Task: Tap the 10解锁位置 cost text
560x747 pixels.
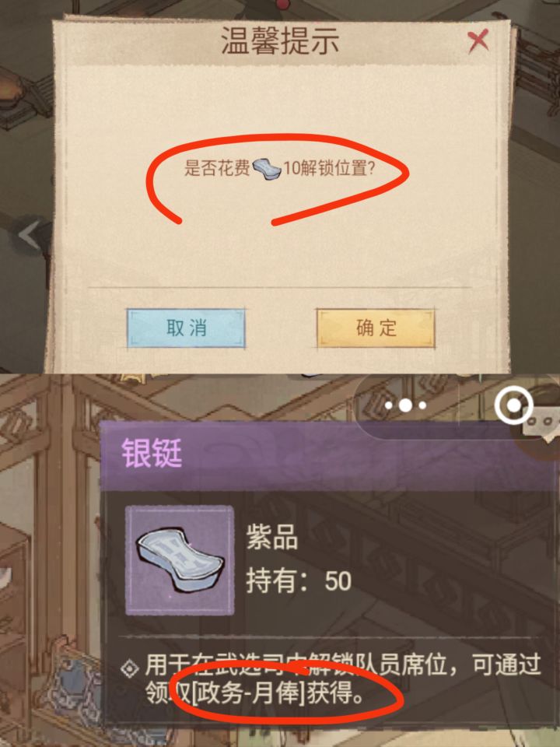Action: [329, 168]
